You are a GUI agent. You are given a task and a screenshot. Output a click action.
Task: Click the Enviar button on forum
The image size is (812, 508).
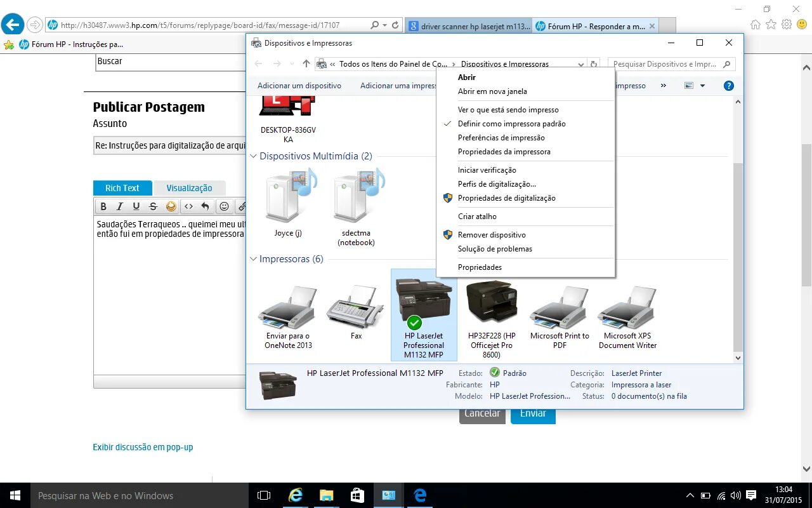pos(533,413)
